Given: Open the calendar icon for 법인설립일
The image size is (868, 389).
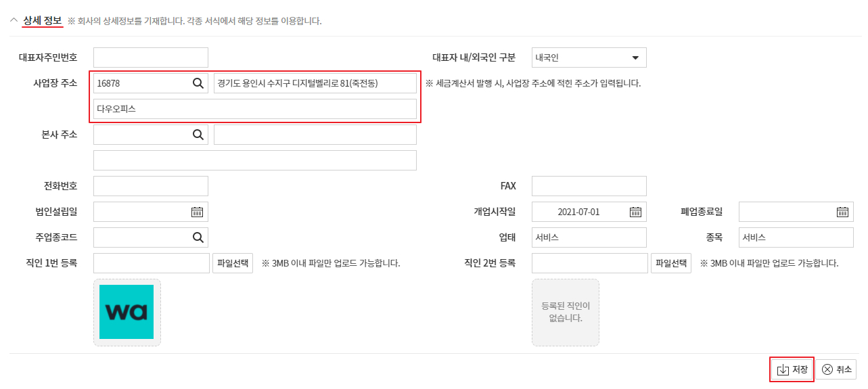Looking at the screenshot, I should pos(197,212).
